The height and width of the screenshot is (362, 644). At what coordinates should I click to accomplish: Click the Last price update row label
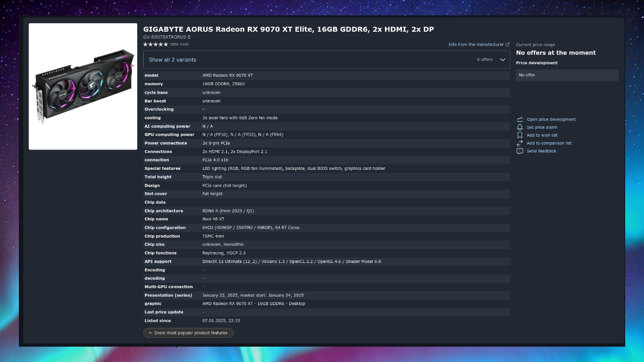[x=163, y=312]
